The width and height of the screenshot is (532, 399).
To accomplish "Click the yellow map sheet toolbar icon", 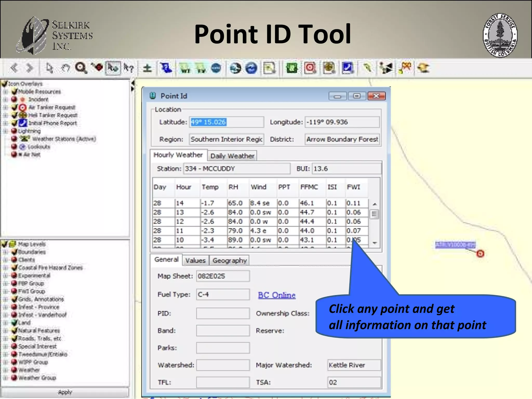I will 269,68.
